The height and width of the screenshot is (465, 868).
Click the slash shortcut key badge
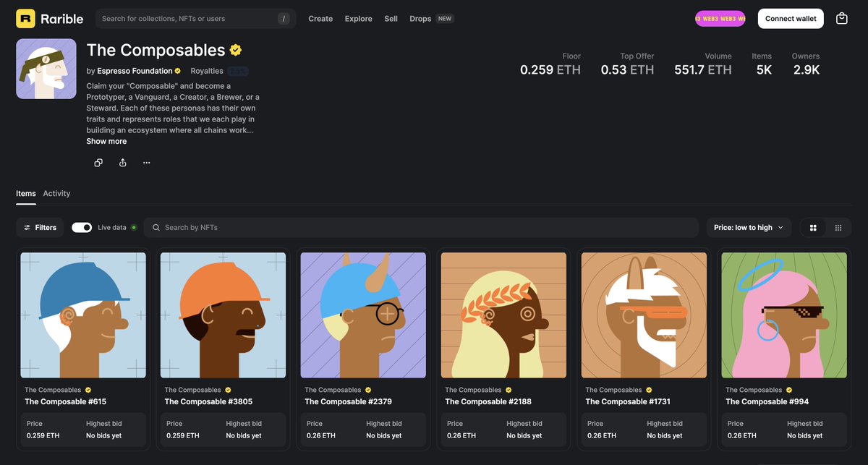coord(284,19)
